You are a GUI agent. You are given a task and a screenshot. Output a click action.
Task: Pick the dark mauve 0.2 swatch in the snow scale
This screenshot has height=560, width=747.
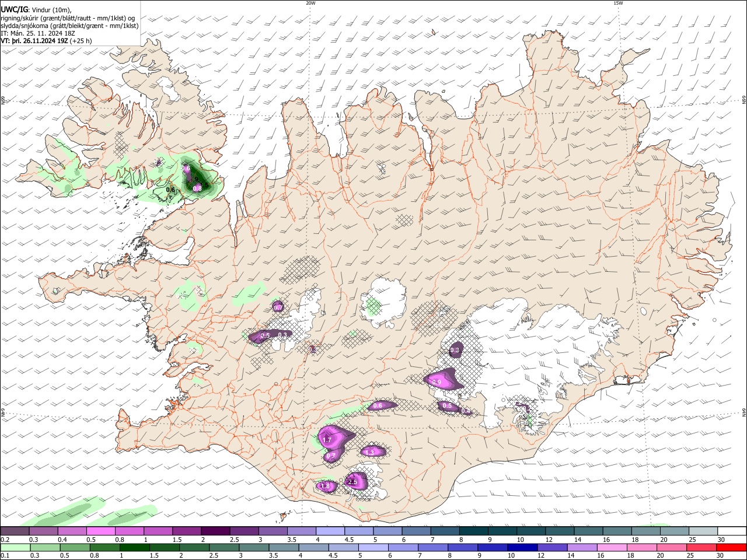click(15, 531)
